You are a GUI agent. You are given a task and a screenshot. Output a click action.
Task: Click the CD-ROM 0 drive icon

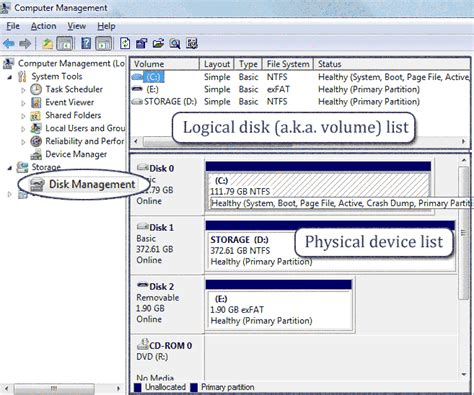pyautogui.click(x=143, y=344)
